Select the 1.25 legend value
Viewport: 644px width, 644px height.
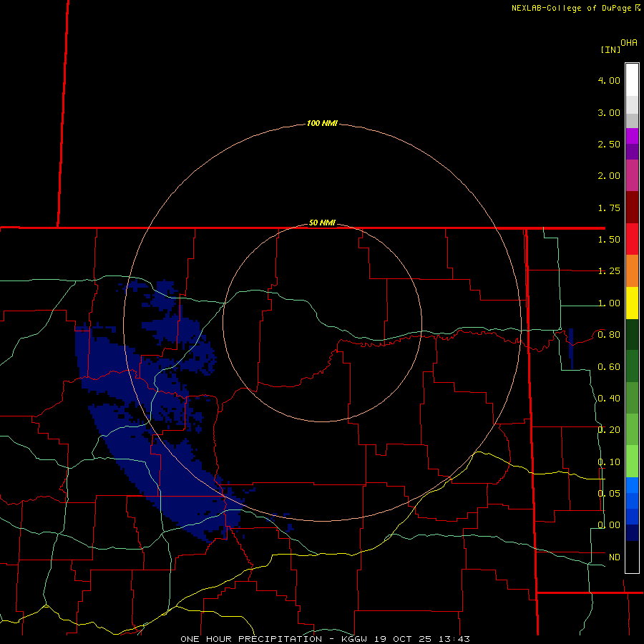pyautogui.click(x=609, y=271)
